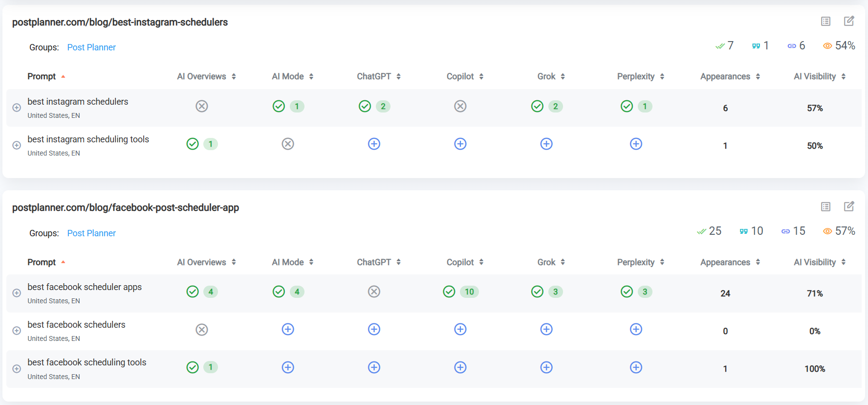Open list icon on best-instagram-schedulers page card
868x405 pixels.
coord(825,21)
